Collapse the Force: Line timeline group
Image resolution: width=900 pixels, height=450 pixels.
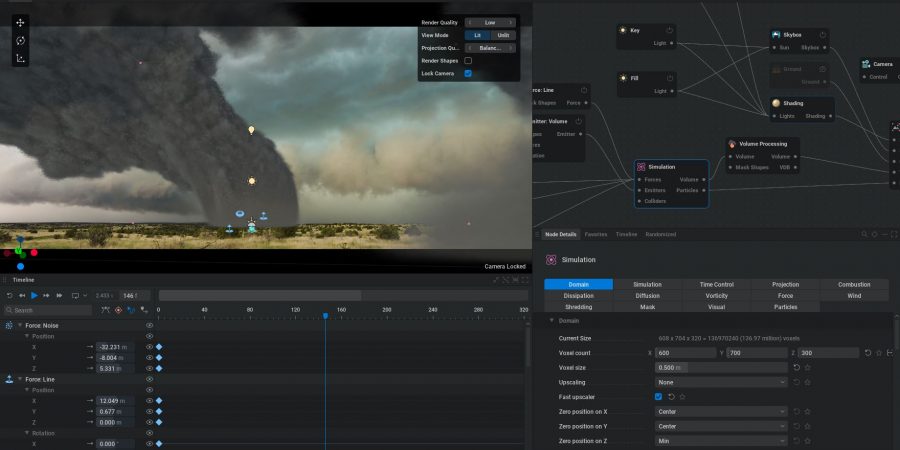coord(18,379)
